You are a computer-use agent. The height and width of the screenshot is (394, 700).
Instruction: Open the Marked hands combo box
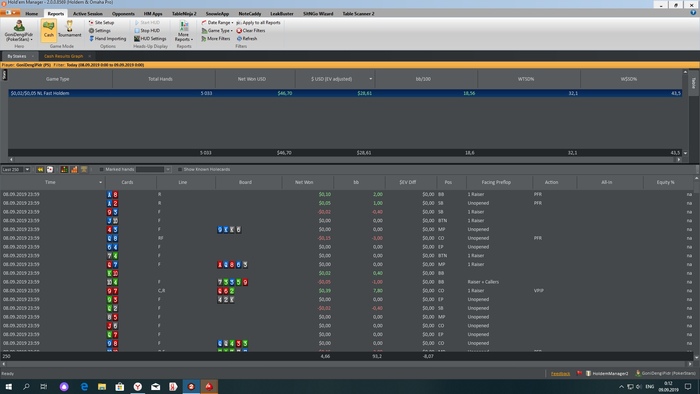click(x=153, y=170)
